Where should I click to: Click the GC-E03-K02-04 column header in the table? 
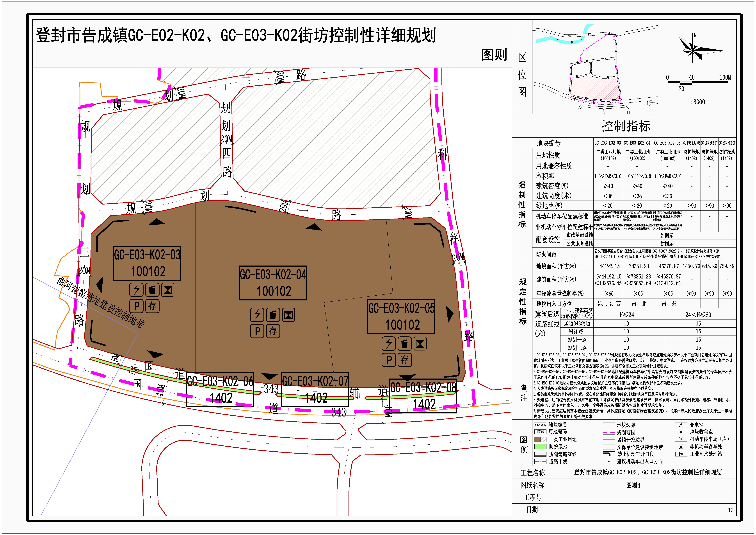638,143
